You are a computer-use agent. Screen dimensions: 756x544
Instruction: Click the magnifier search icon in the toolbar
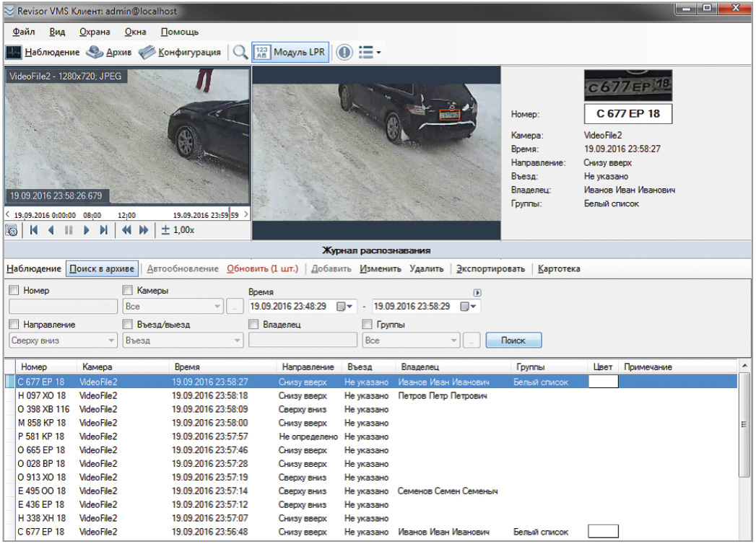click(x=240, y=52)
